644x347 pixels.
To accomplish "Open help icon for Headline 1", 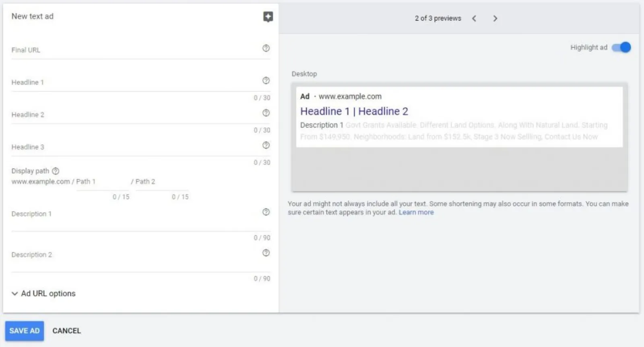I will point(266,80).
